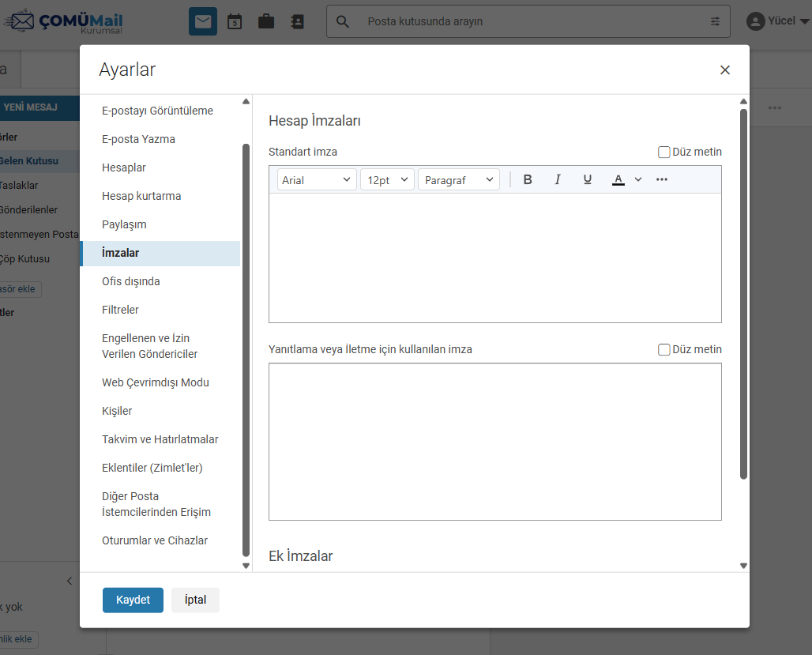Click scroll-down arrow of settings content pane
812x655 pixels.
point(743,566)
